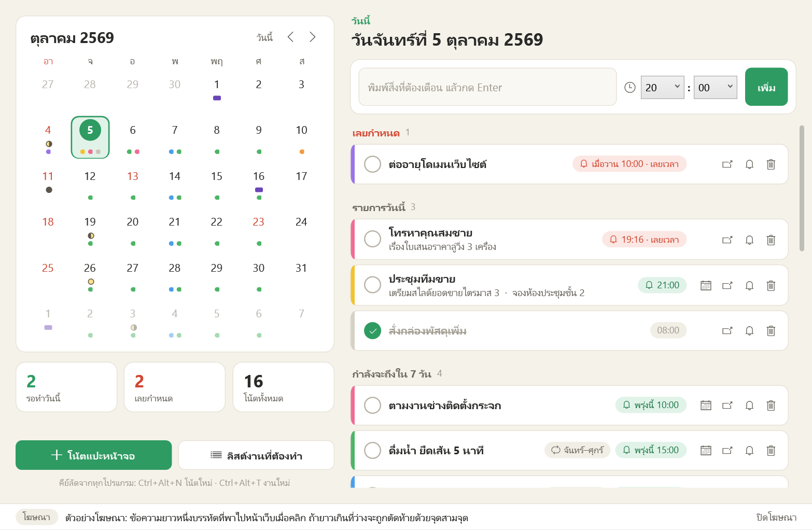Jump to today with วันนี้ calendar button
Screen dimensions: 812x530
tap(264, 37)
